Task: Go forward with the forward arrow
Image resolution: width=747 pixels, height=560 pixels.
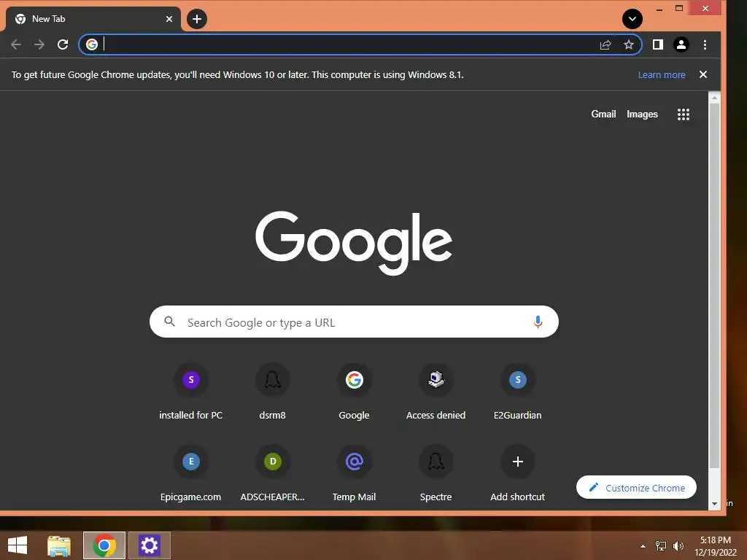Action: click(39, 44)
